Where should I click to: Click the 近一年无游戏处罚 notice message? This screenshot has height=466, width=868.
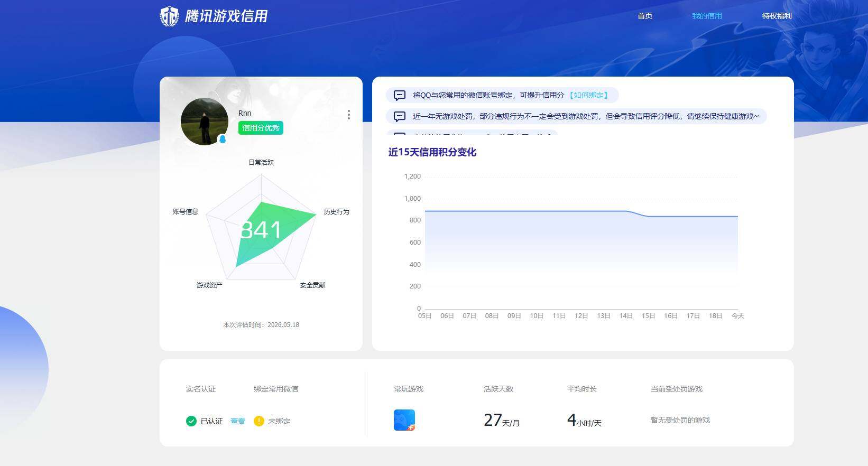tap(586, 116)
